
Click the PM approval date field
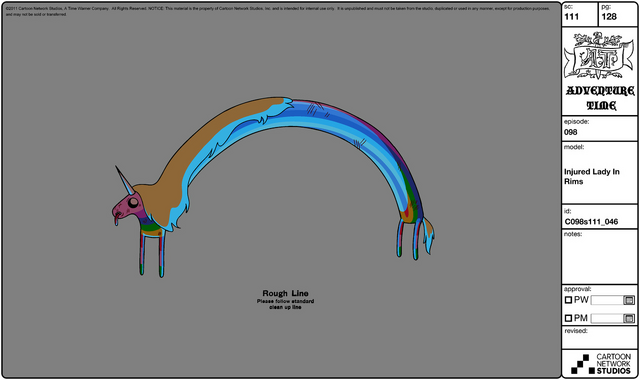tap(607, 318)
